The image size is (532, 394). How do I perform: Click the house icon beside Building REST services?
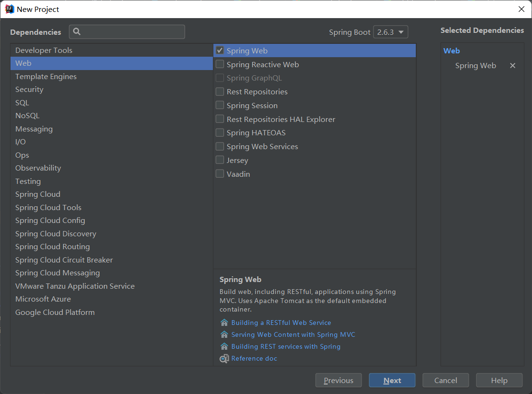pos(224,346)
